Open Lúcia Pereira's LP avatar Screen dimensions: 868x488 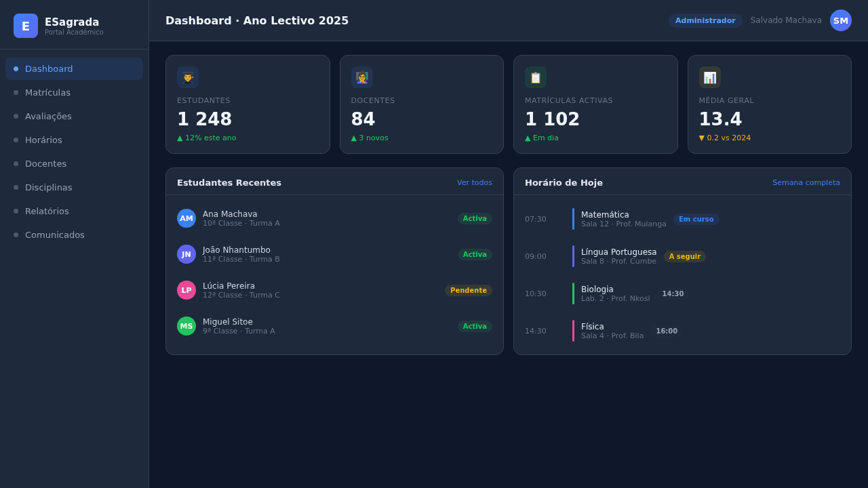pos(186,290)
